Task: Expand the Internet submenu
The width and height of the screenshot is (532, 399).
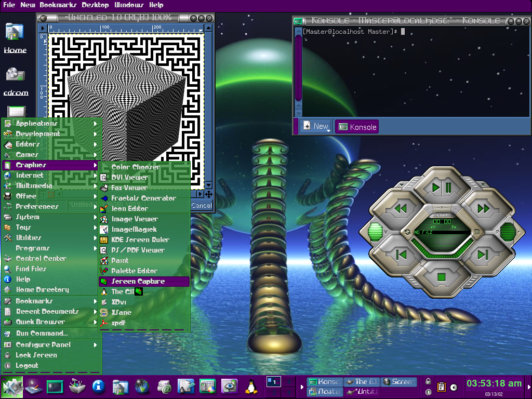Action: pyautogui.click(x=51, y=176)
